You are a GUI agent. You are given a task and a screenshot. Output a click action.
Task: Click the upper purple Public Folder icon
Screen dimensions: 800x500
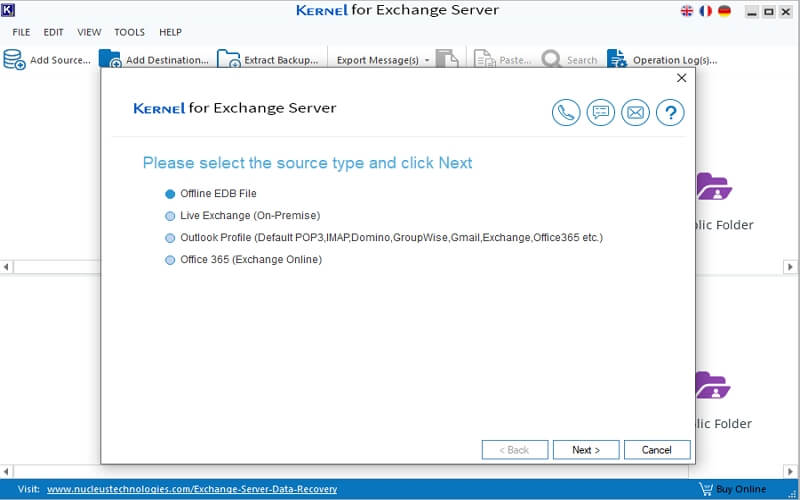714,187
